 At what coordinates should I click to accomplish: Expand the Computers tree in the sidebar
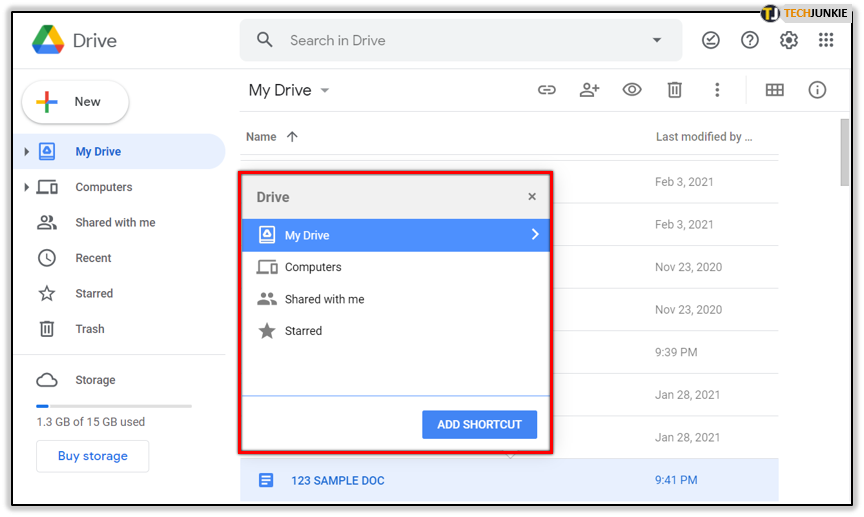click(26, 187)
